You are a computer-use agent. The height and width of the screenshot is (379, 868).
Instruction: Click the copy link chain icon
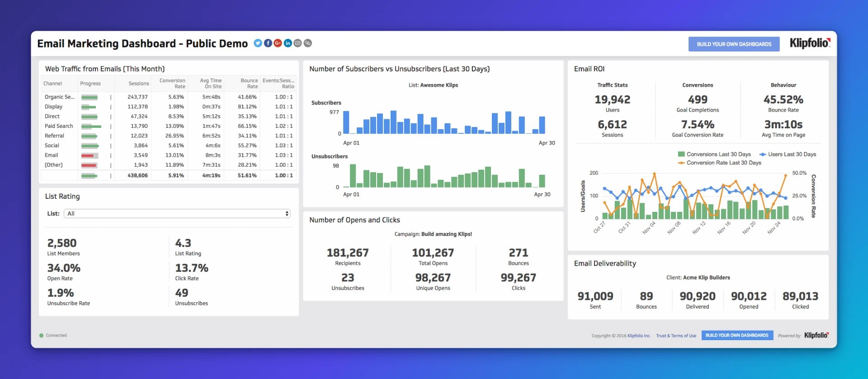(308, 43)
